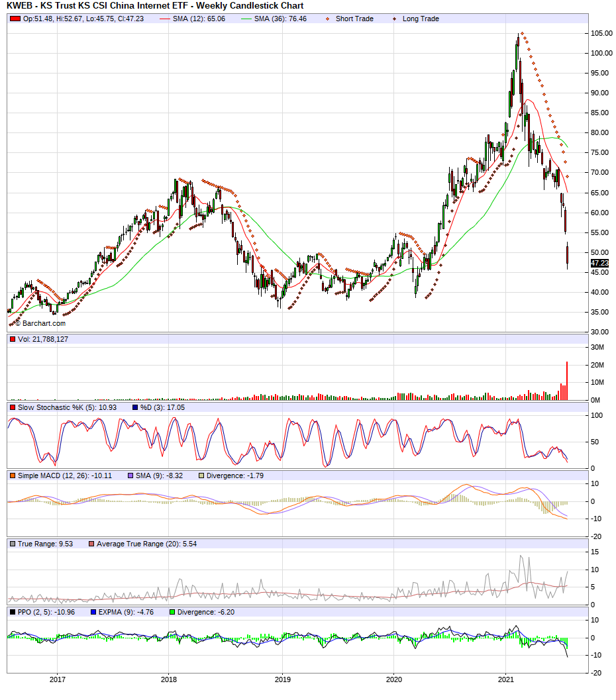The height and width of the screenshot is (700, 616).
Task: Click the 105.00 price axis label
Action: 601,34
